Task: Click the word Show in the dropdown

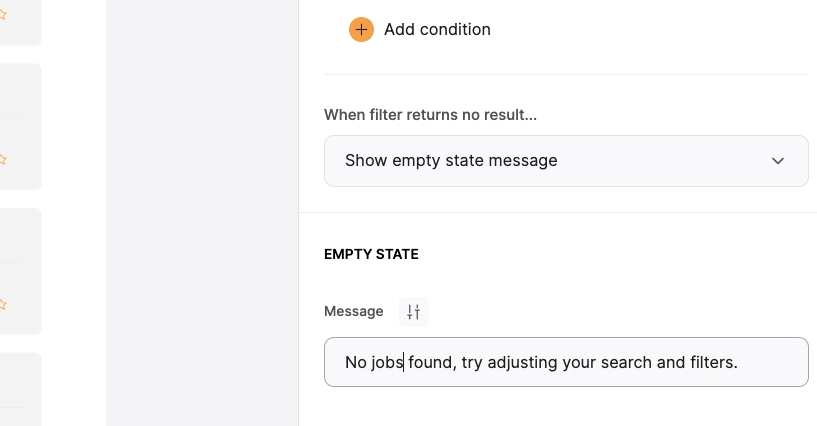Action: coord(366,160)
